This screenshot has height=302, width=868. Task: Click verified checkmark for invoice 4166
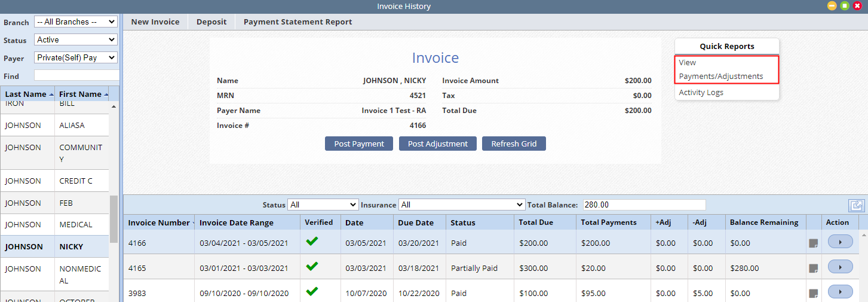coord(312,242)
